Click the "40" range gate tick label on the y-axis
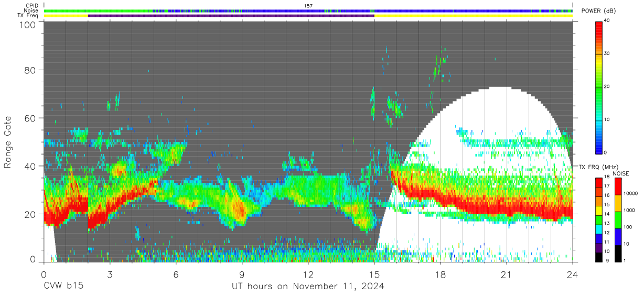644x297 pixels. (x=30, y=166)
